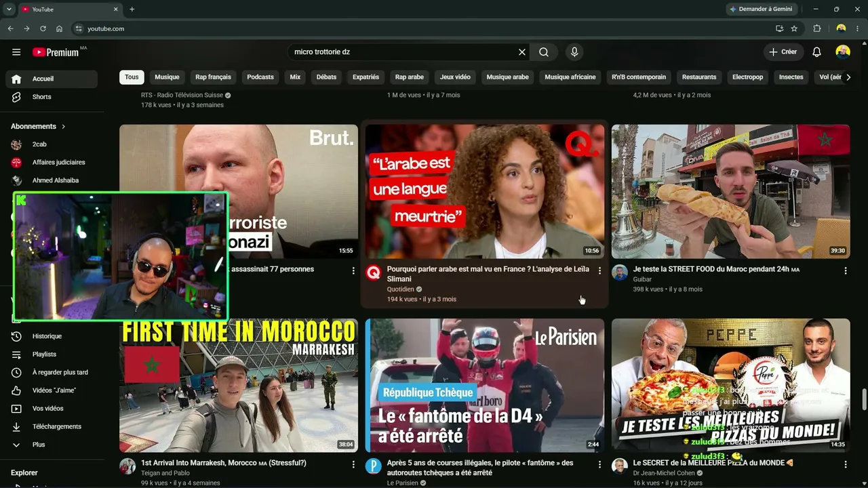
Task: Select the Tous filter chip
Action: point(132,77)
